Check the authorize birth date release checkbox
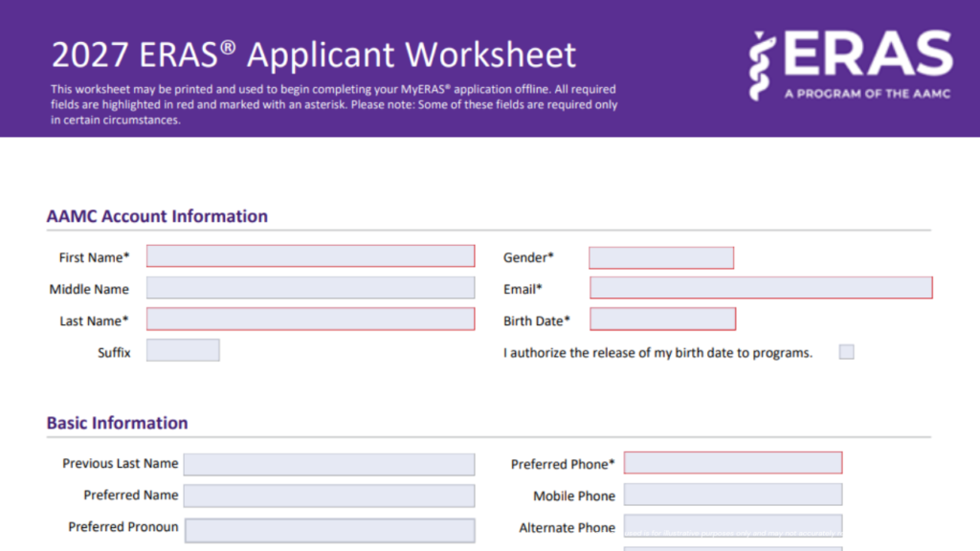Viewport: 980px width, 551px height. tap(847, 352)
